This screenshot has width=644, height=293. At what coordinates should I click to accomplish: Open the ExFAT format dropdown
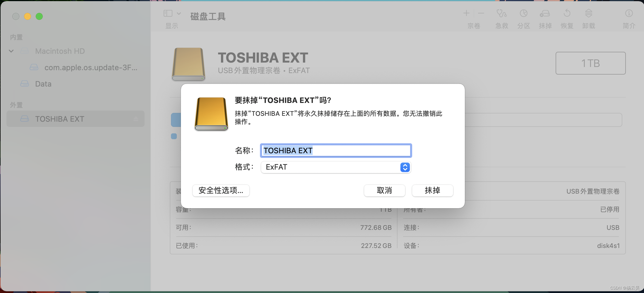[x=336, y=167]
